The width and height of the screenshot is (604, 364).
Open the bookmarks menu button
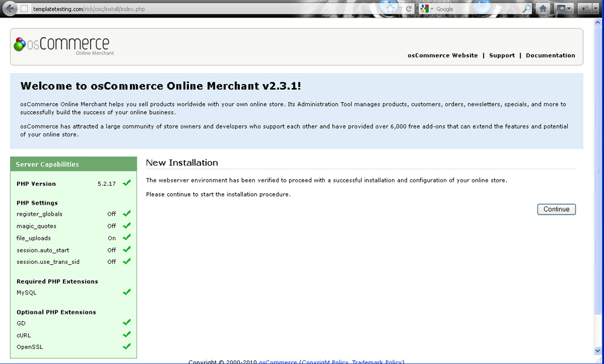click(564, 8)
